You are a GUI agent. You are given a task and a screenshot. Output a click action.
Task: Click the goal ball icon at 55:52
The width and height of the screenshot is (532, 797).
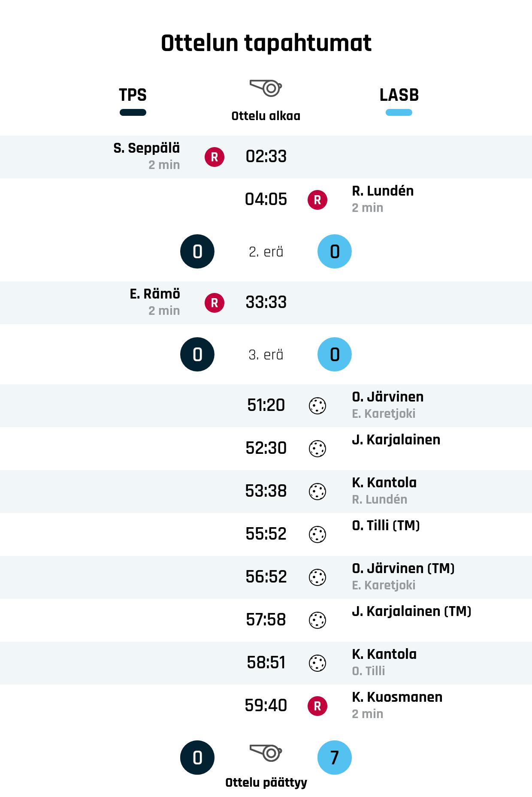point(317,534)
